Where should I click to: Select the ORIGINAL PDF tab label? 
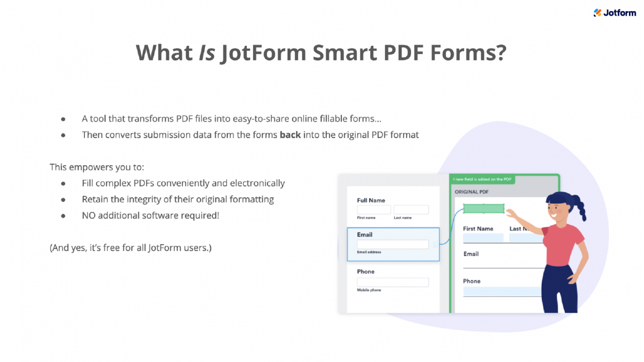(x=471, y=191)
